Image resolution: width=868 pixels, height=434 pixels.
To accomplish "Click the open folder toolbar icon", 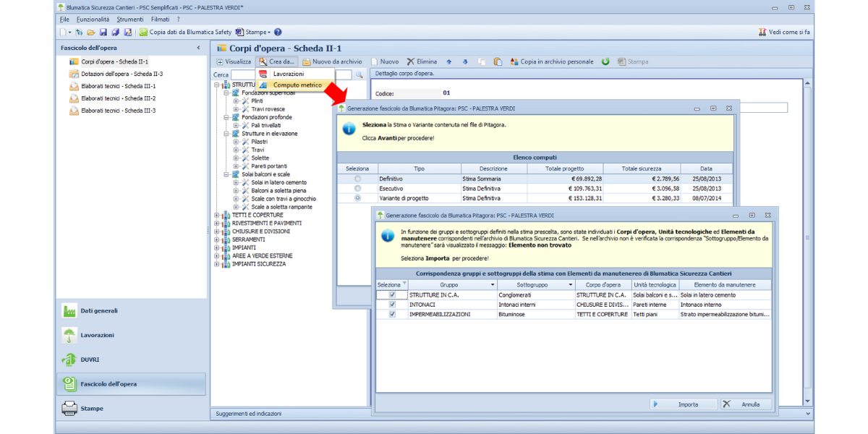I will [x=91, y=33].
